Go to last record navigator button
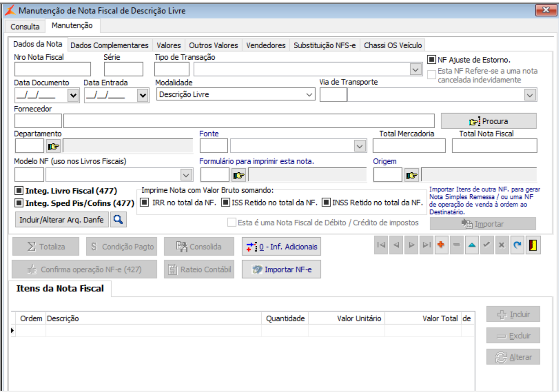Viewport: 559px width, 392px height. (426, 245)
